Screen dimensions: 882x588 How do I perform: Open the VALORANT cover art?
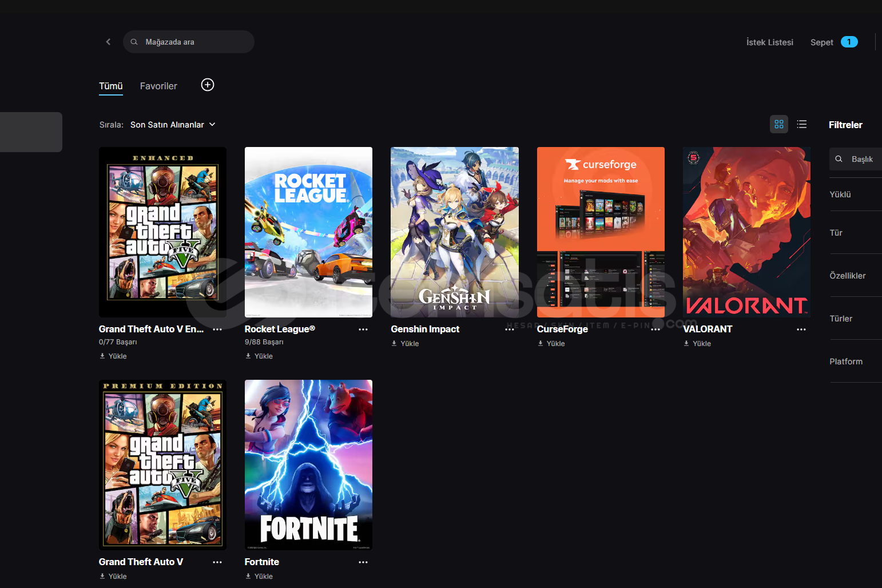pos(746,232)
